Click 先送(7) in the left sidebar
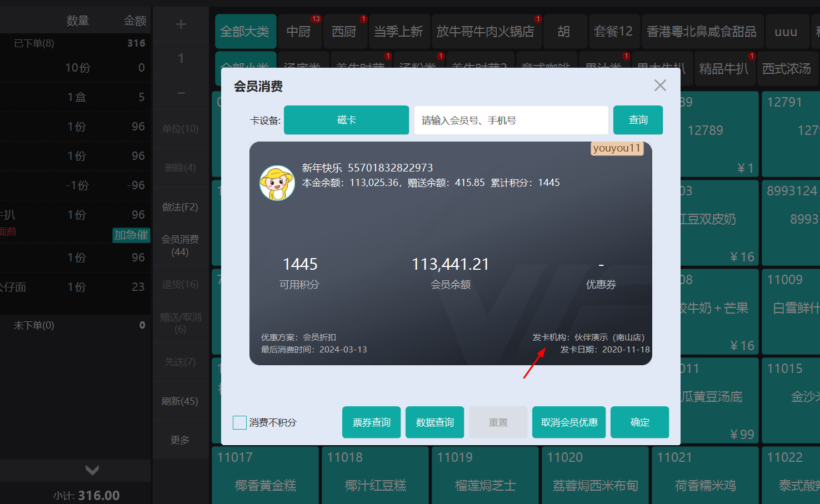The image size is (820, 504). tap(181, 362)
